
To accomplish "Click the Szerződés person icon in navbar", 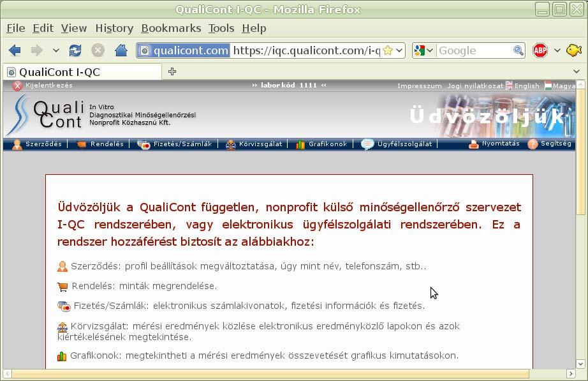I will (x=17, y=144).
